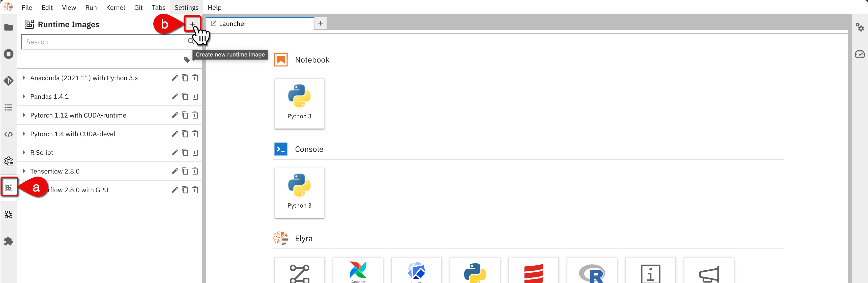Open the code snippets sidebar panel
Screen dimensions: 868x283
click(9, 134)
